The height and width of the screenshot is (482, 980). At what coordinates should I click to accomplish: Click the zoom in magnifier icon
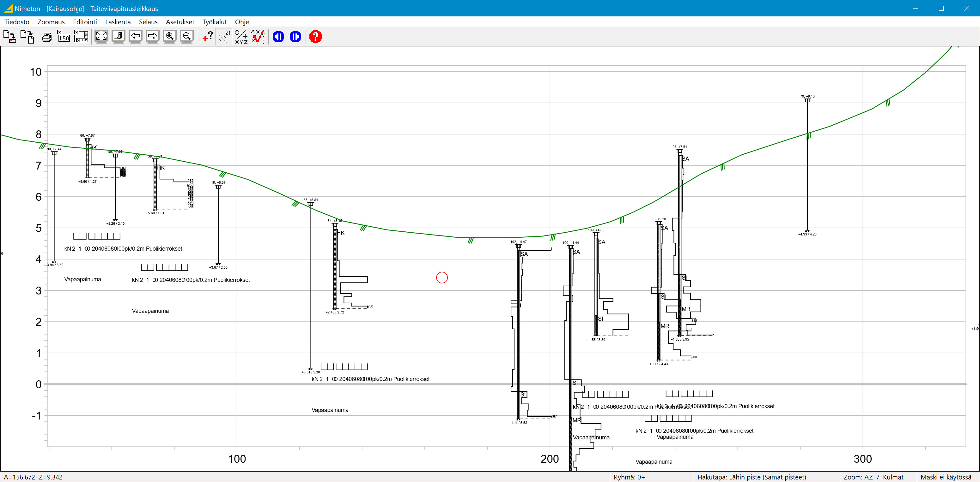[x=169, y=37]
